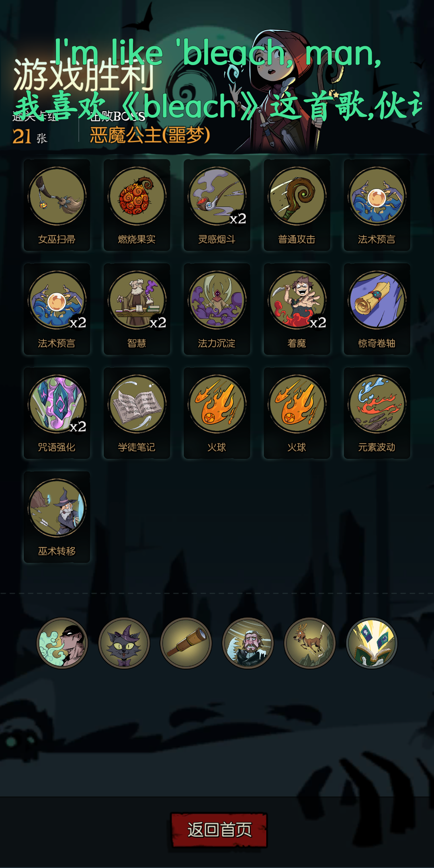Open the 咒语强化 crystal card
Viewport: 434px width, 868px height.
tap(57, 413)
